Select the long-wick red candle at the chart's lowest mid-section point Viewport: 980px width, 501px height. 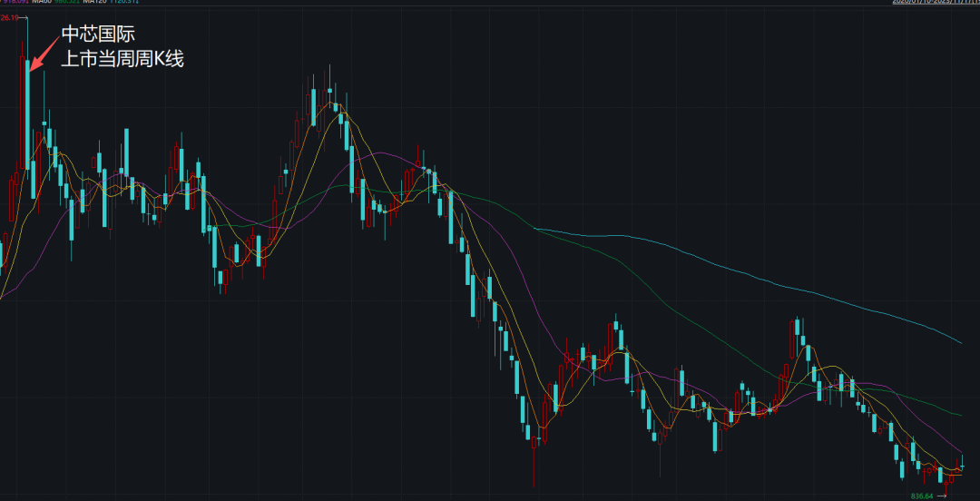[x=534, y=460]
